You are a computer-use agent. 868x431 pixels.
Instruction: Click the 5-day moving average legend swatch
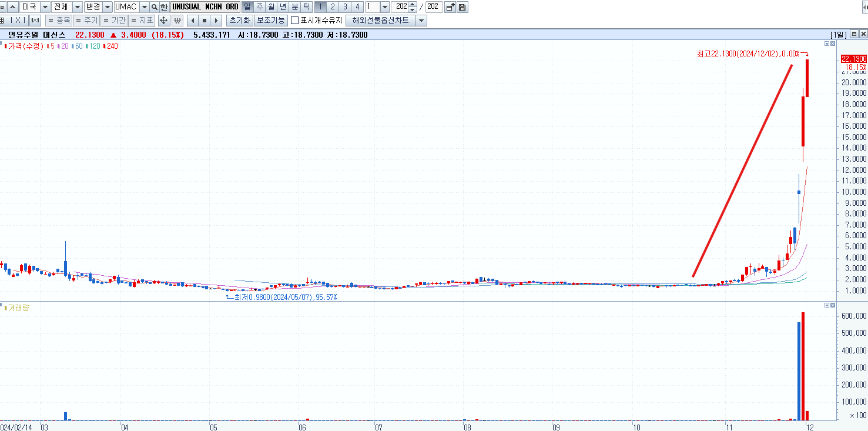point(47,46)
